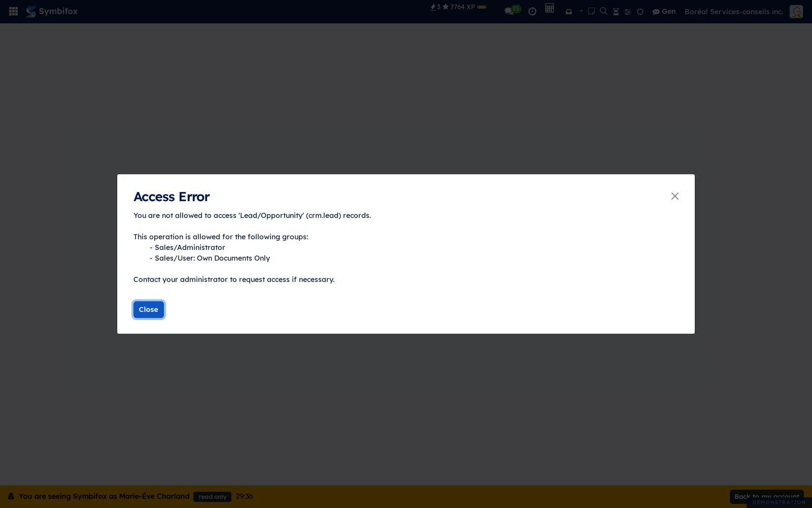Open the sticky note icon

pyautogui.click(x=591, y=11)
